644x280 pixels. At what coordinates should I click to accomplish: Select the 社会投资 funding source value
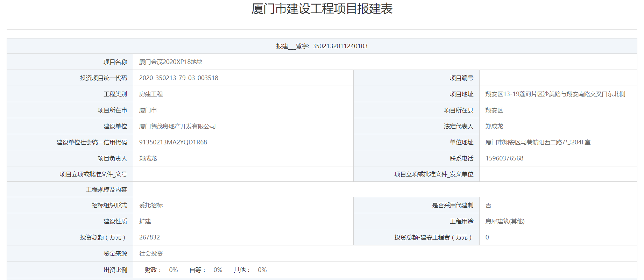151,253
